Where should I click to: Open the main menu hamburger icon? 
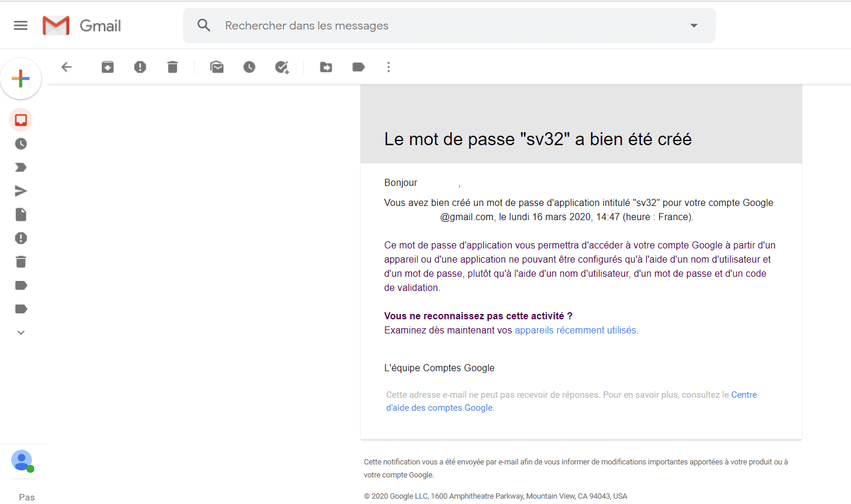pyautogui.click(x=21, y=25)
